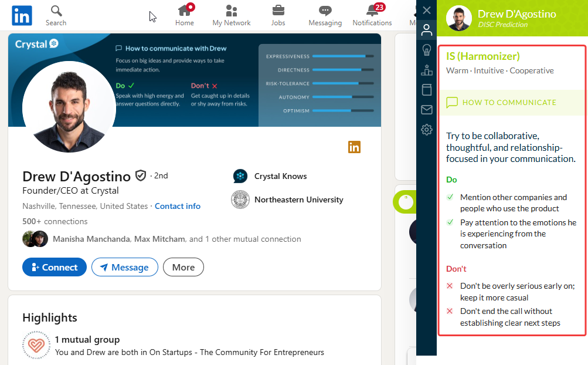
Task: Click the "How to communicate with Drew" banner heading
Action: click(x=176, y=49)
